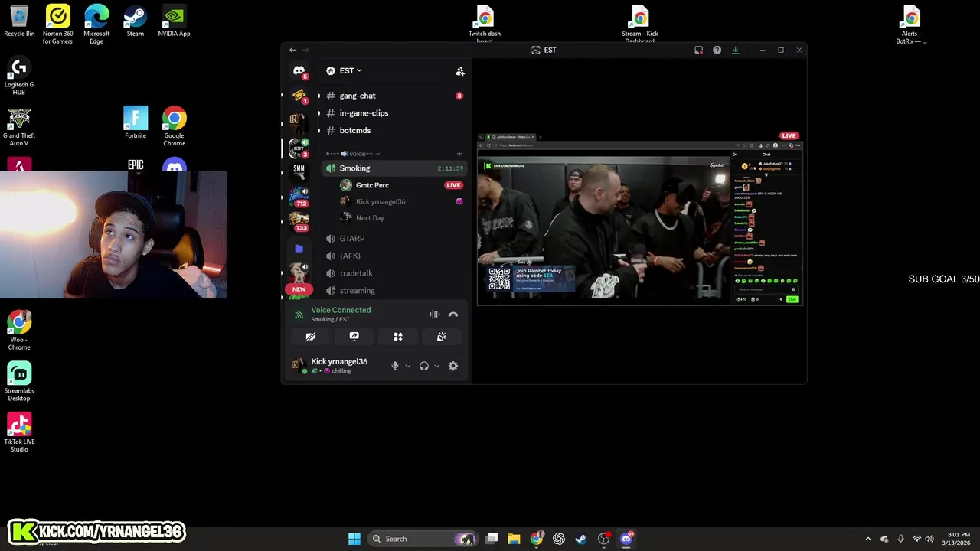The image size is (980, 551).
Task: Mute microphone in Discord user panel
Action: 395,366
